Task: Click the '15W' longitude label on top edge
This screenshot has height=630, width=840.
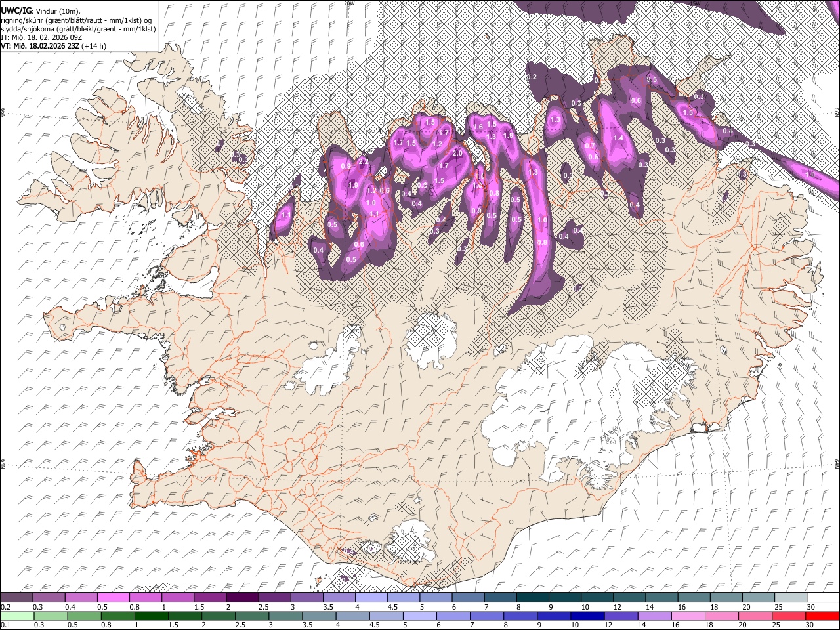Action: tap(695, 3)
